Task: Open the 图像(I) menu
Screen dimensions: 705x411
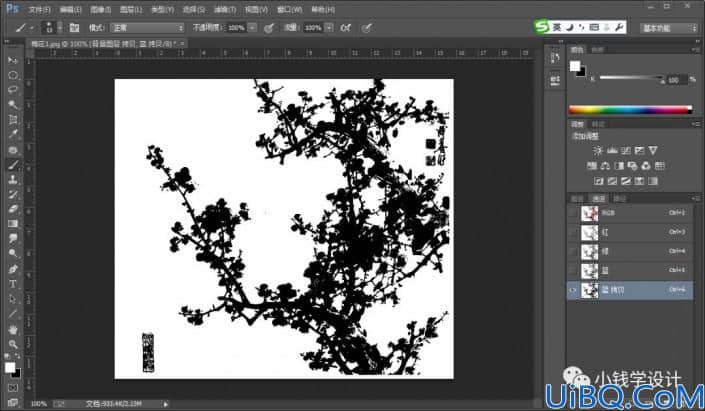Action: pyautogui.click(x=100, y=9)
